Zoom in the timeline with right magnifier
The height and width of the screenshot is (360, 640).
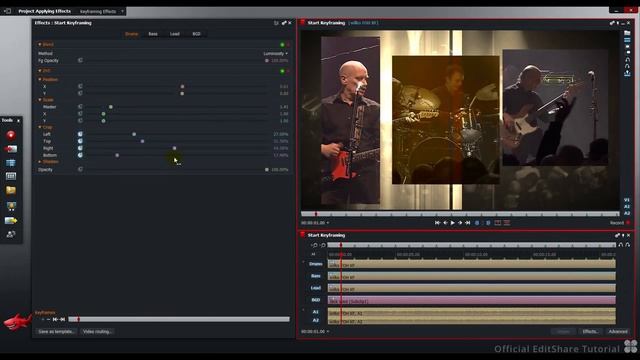(323, 245)
